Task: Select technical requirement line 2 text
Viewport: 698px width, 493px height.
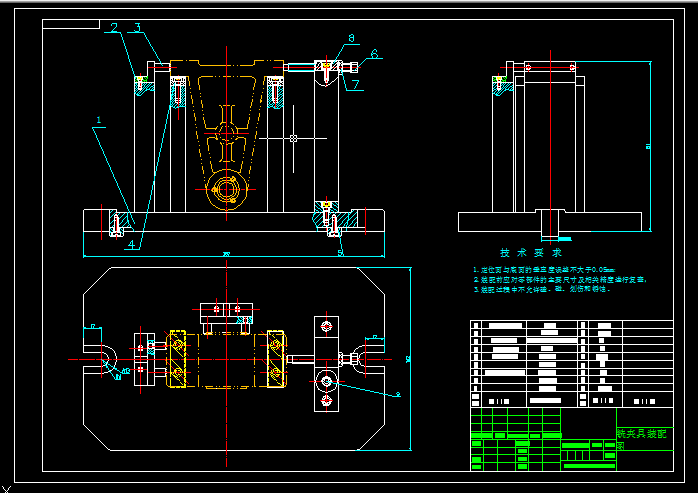Action: [560, 280]
